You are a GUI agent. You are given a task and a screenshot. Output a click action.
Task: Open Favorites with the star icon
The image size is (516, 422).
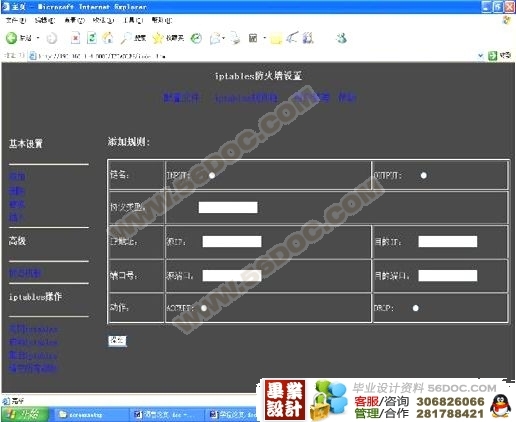tap(157, 38)
